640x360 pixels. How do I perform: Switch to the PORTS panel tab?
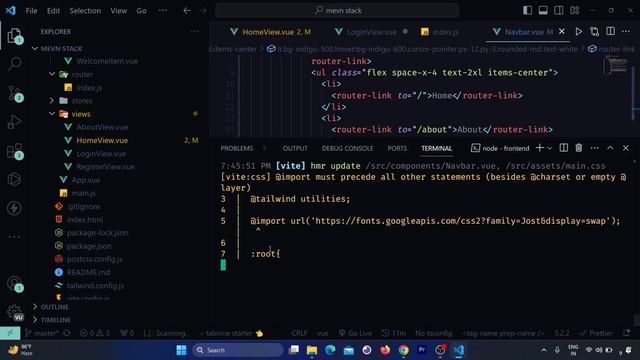397,149
